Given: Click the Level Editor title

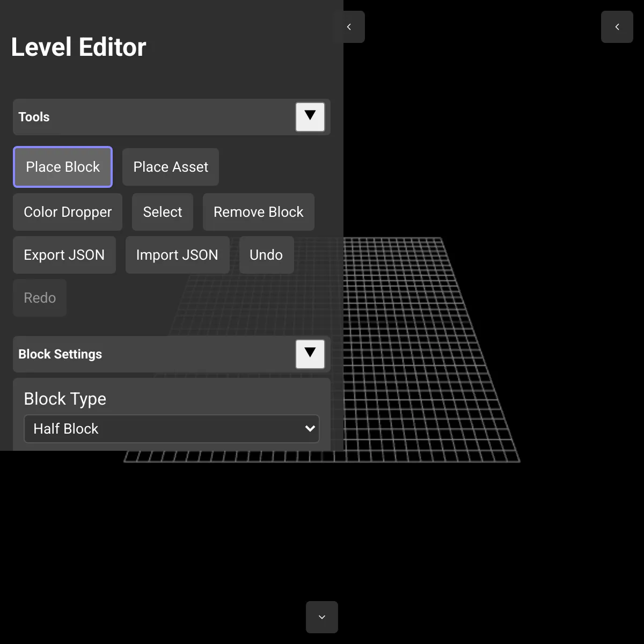Looking at the screenshot, I should [x=78, y=47].
